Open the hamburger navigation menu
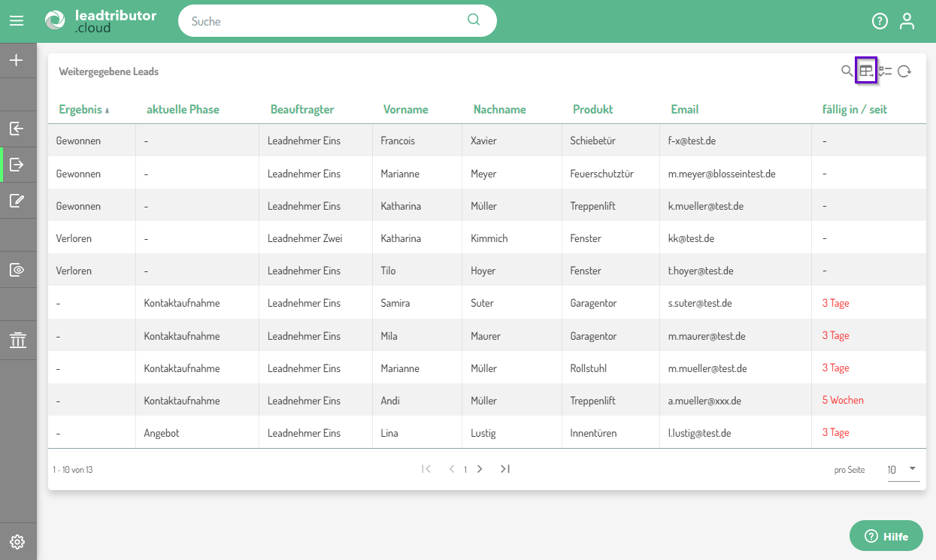 [17, 21]
